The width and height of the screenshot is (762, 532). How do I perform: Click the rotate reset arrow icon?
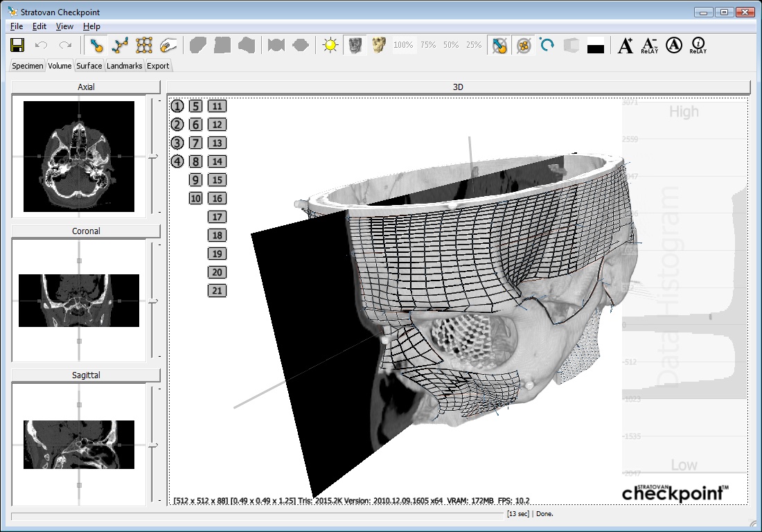point(547,46)
